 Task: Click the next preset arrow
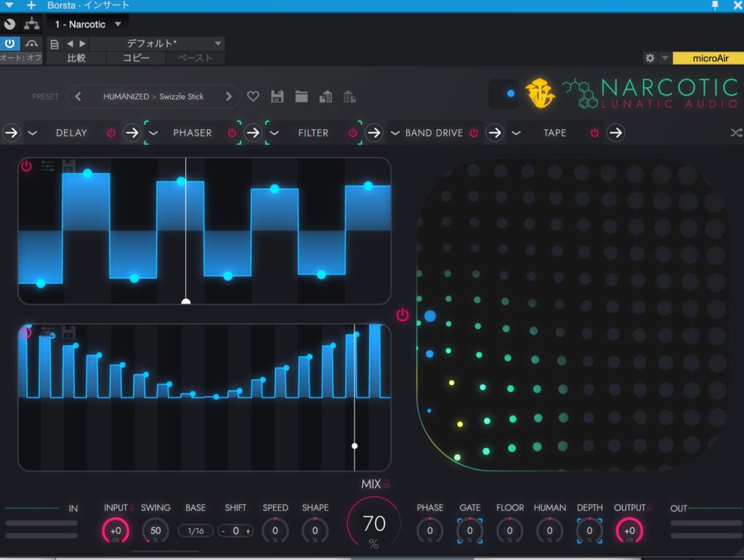point(228,97)
